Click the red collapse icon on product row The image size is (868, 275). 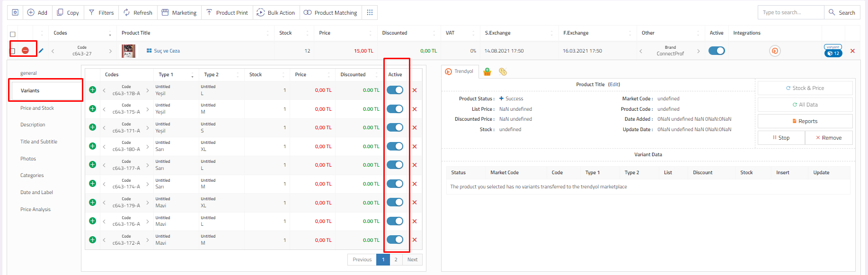pyautogui.click(x=26, y=51)
